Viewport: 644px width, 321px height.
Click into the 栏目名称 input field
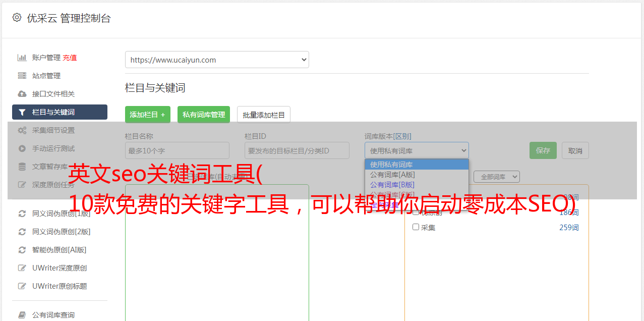[177, 150]
